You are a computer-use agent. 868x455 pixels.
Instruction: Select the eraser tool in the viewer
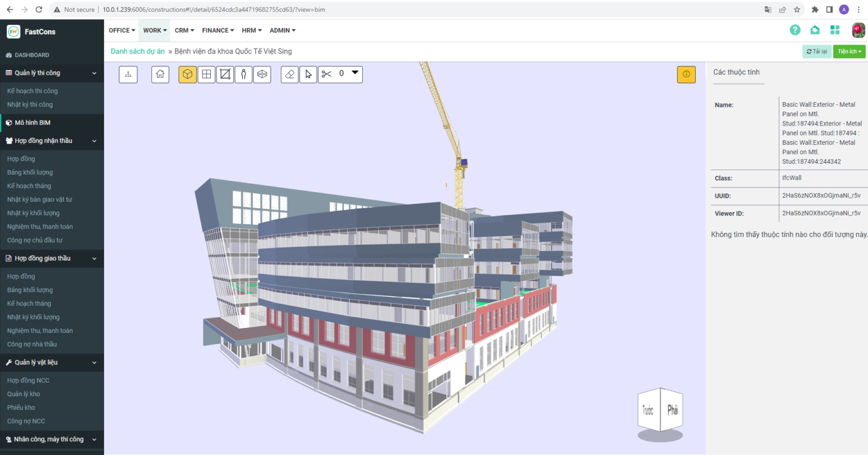pos(289,74)
